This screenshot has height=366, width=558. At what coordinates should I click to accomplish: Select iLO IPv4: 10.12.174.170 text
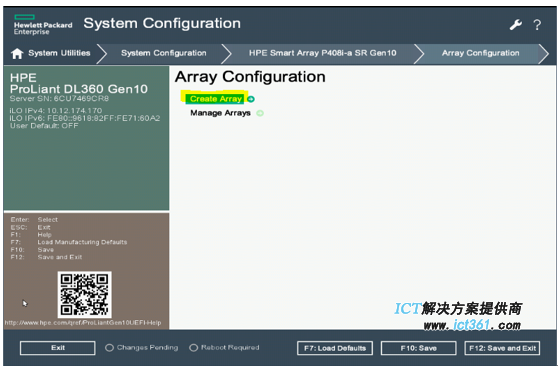coord(56,110)
